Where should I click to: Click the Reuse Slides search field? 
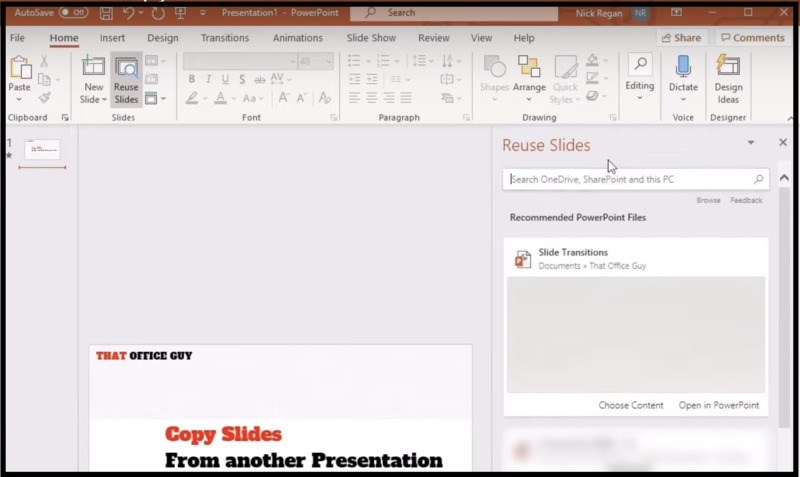point(636,180)
